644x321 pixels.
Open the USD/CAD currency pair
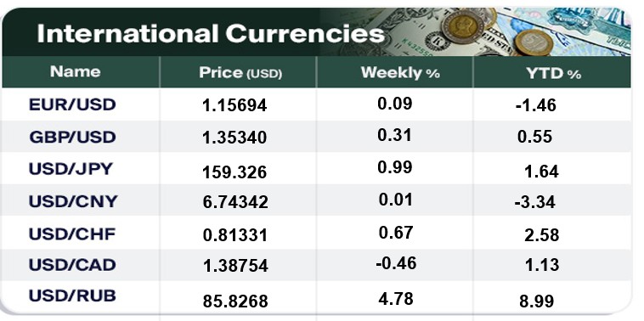click(72, 265)
